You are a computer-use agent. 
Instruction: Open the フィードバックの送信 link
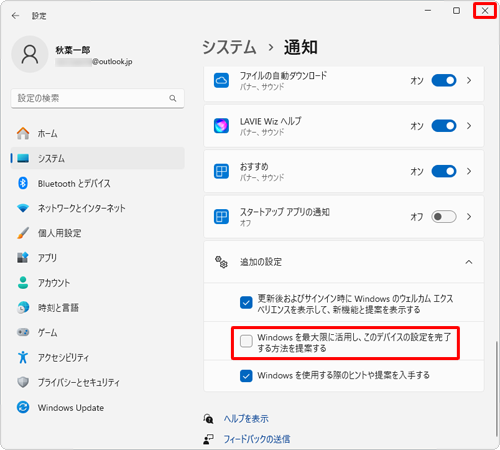click(257, 439)
